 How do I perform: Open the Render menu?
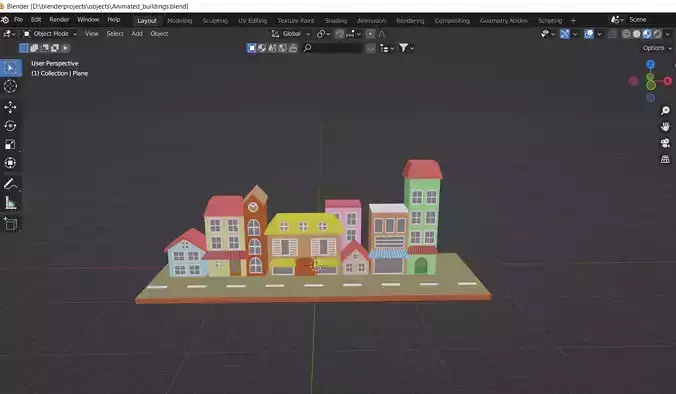[x=59, y=20]
